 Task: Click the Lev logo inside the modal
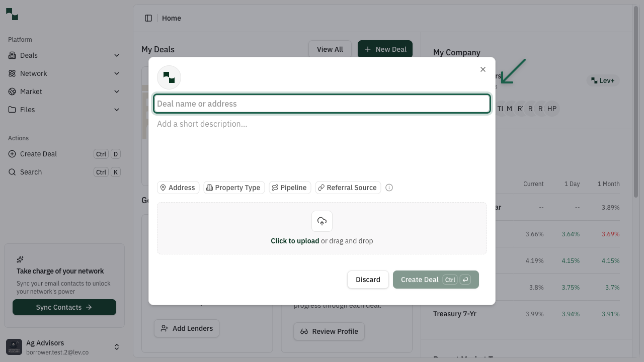pyautogui.click(x=169, y=77)
